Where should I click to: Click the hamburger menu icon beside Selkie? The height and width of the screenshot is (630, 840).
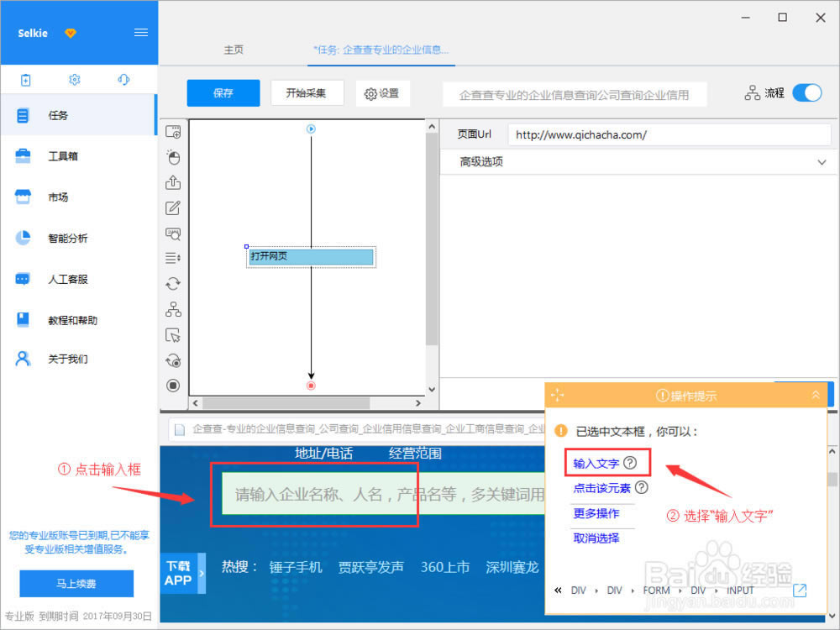pyautogui.click(x=141, y=33)
